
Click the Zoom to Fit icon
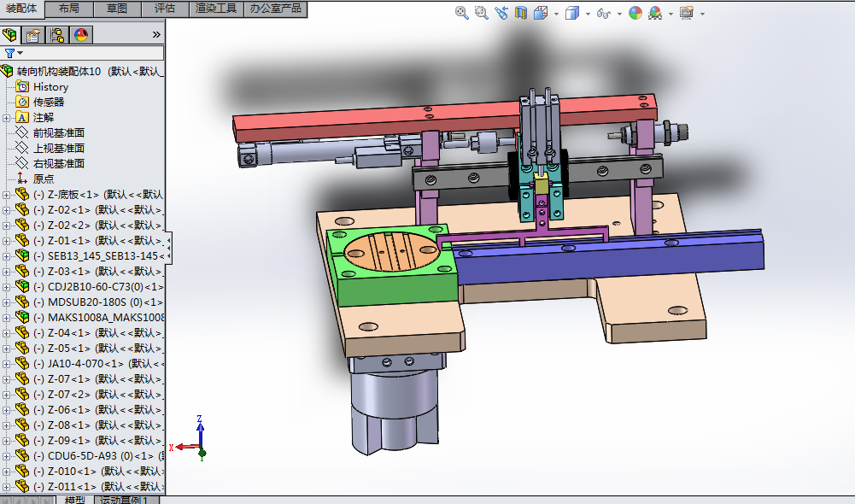click(x=461, y=13)
